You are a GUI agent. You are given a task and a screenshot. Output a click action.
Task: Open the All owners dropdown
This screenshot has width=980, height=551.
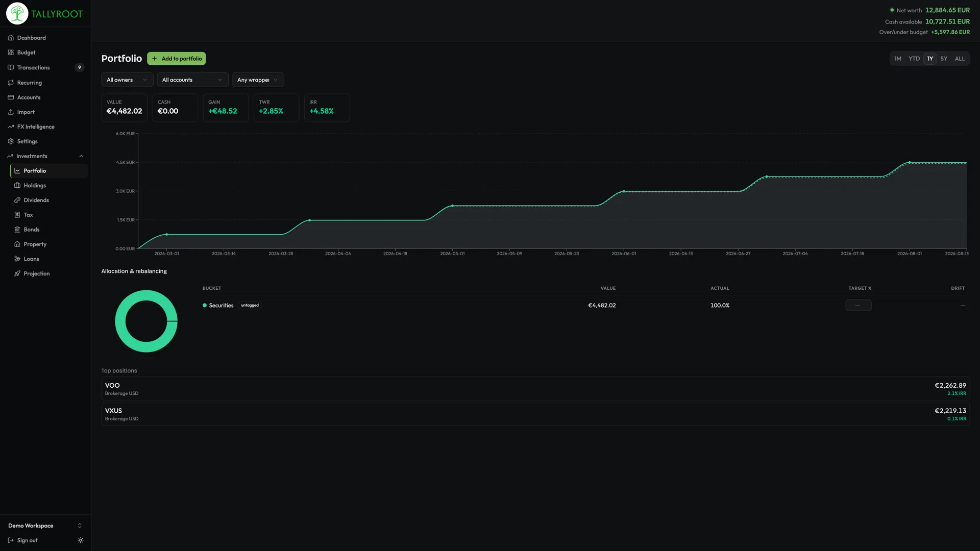coord(127,80)
